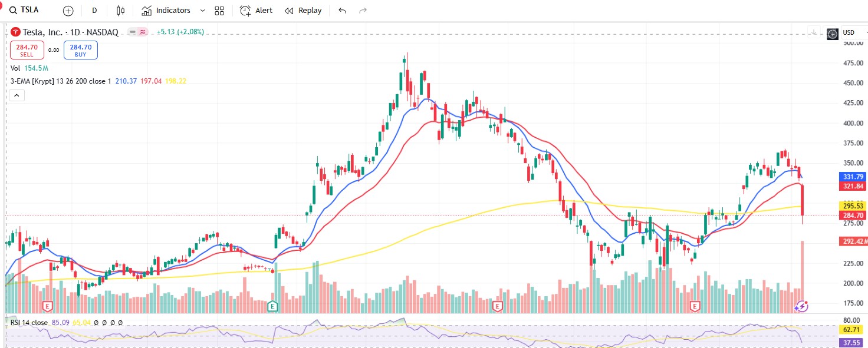Click the 292.42M volume axis label
The height and width of the screenshot is (348, 868).
tap(853, 241)
